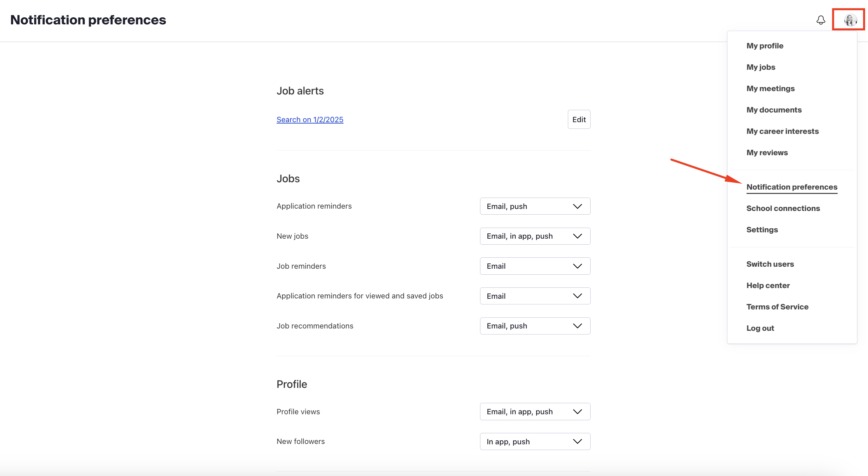Screen dimensions: 868x476
Task: Open the Application reminders notification dropdown
Action: [x=535, y=206]
